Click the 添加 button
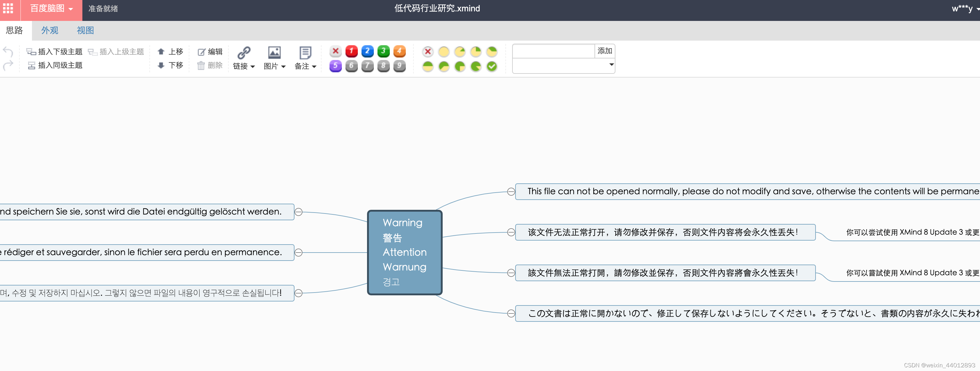This screenshot has width=980, height=371. (x=605, y=51)
